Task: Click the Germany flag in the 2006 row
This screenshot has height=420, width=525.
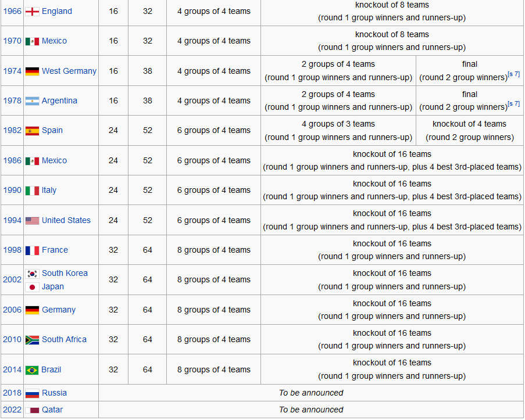Action: pos(32,310)
